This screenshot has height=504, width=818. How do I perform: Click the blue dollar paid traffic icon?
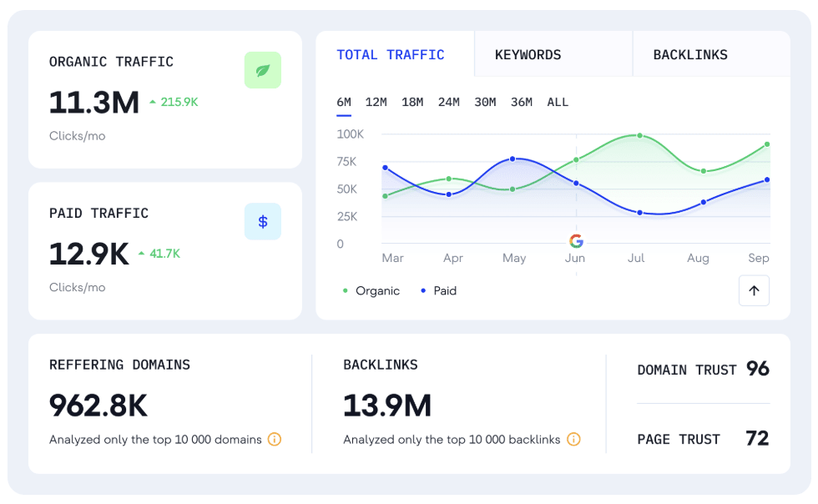click(262, 222)
